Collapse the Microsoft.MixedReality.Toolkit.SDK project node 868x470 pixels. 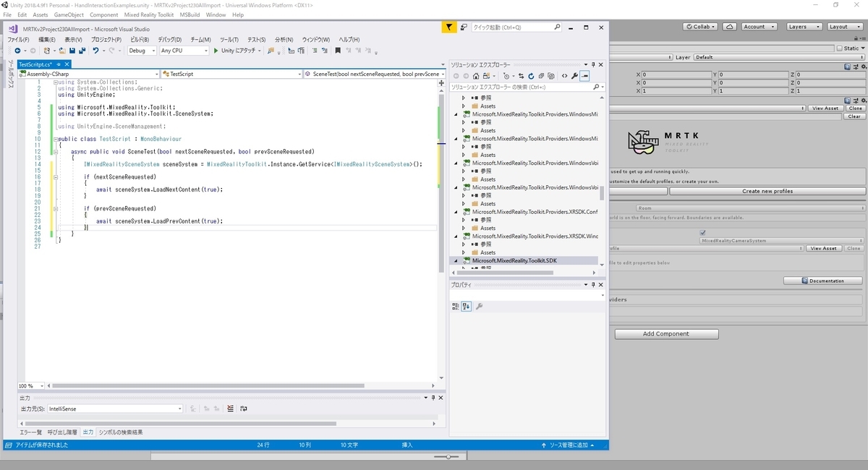click(456, 260)
